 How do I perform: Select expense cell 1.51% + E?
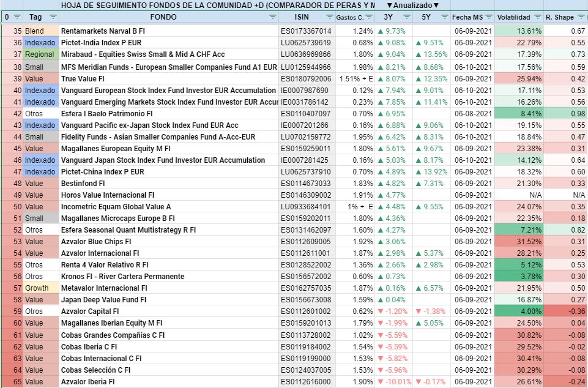point(355,79)
